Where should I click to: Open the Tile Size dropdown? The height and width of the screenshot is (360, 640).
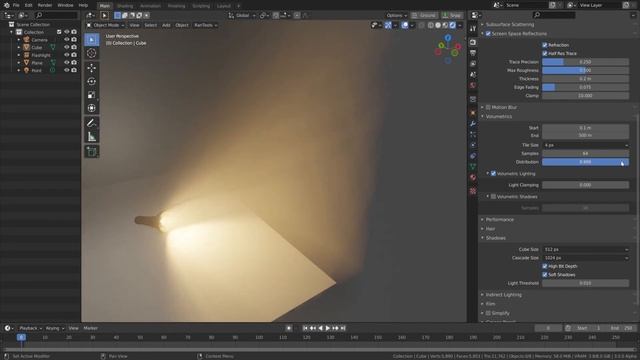[585, 145]
